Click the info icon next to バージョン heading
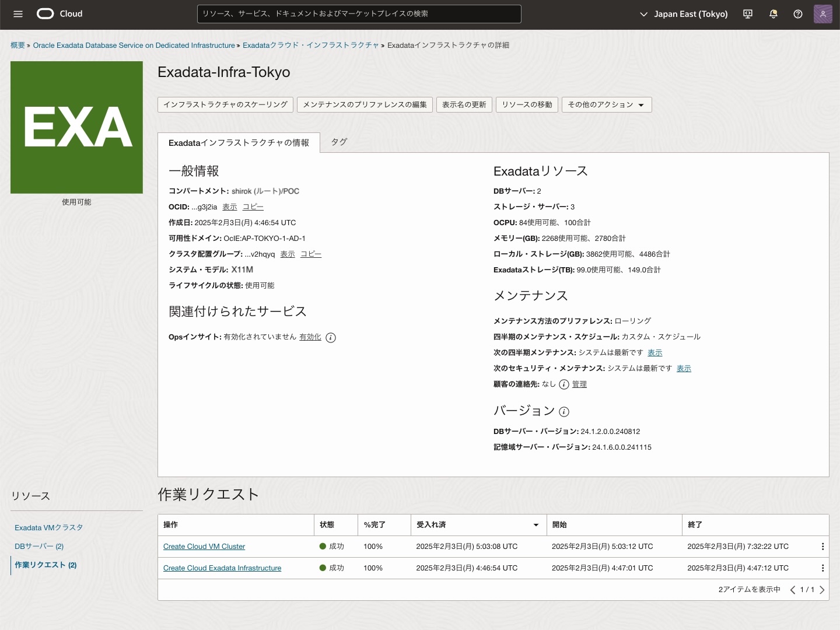This screenshot has height=630, width=840. pos(563,412)
